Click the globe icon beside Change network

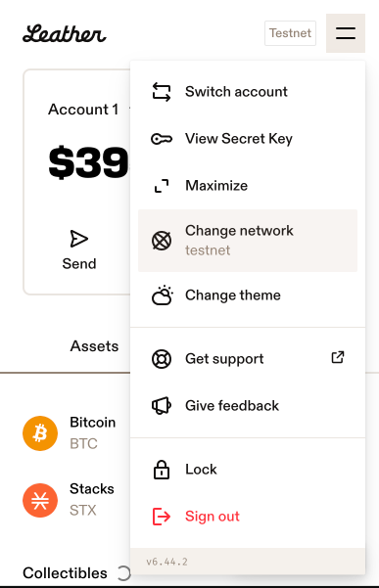(162, 241)
